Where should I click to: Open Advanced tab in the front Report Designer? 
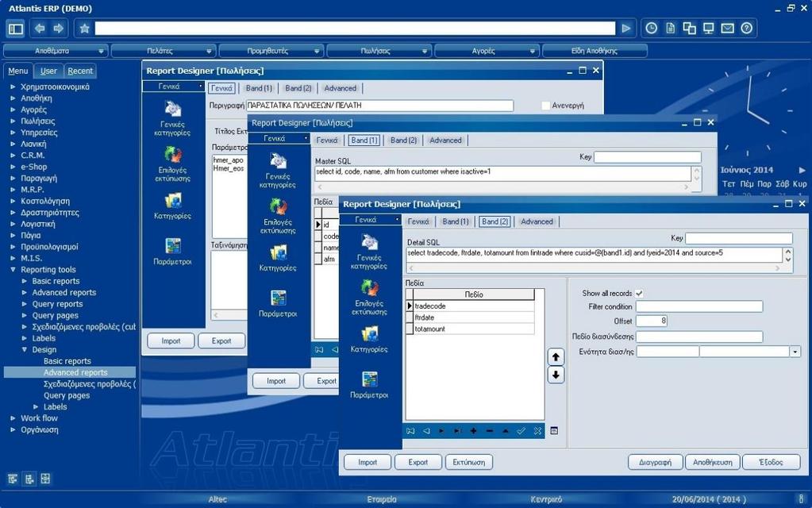537,221
